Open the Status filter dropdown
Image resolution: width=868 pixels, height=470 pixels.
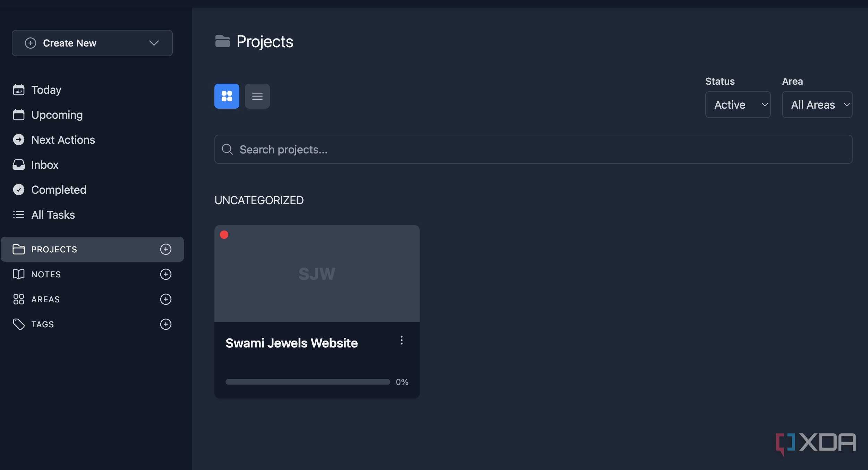[738, 104]
